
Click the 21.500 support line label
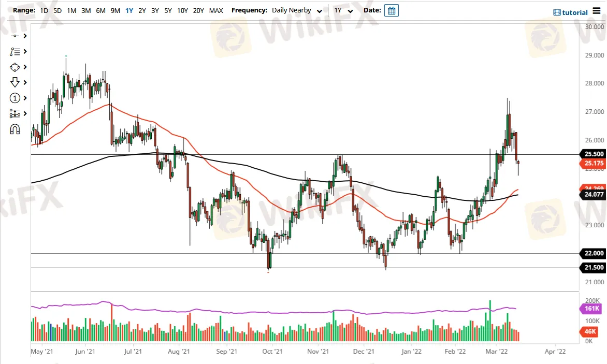point(592,268)
